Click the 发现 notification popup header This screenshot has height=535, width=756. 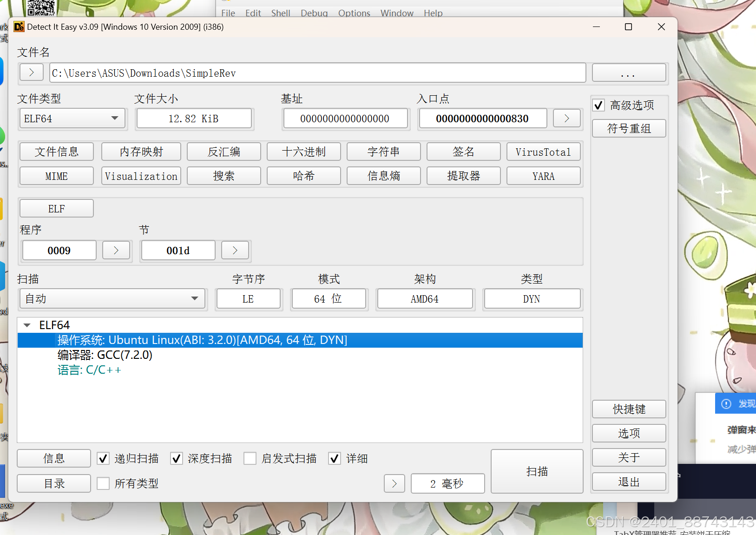click(x=736, y=403)
